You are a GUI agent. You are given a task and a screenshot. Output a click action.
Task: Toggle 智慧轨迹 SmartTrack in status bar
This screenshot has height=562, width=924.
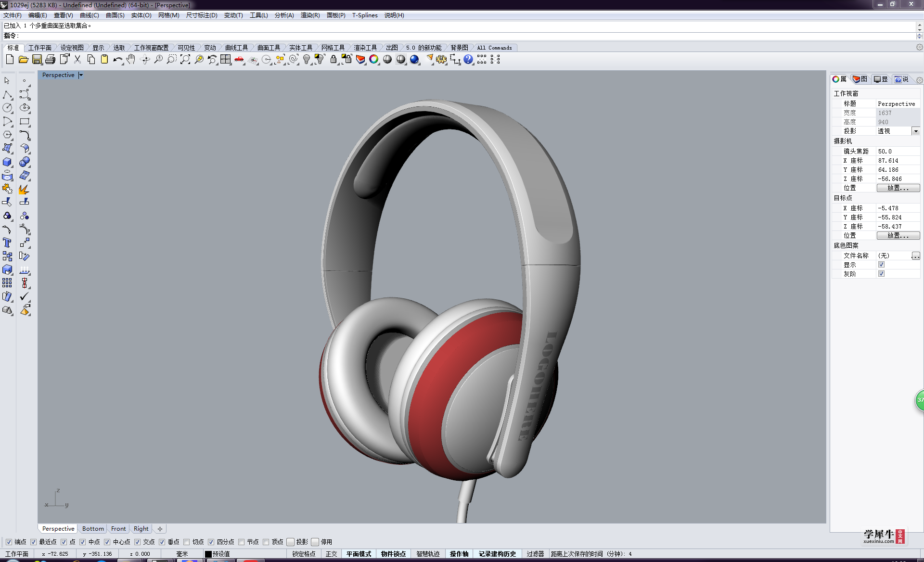tap(428, 554)
